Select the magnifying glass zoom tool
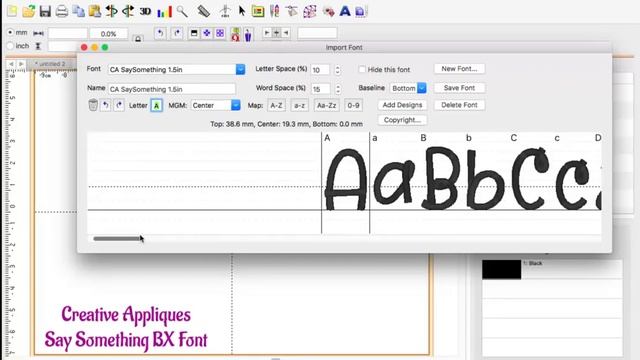This screenshot has height=360, width=640. coord(182,11)
